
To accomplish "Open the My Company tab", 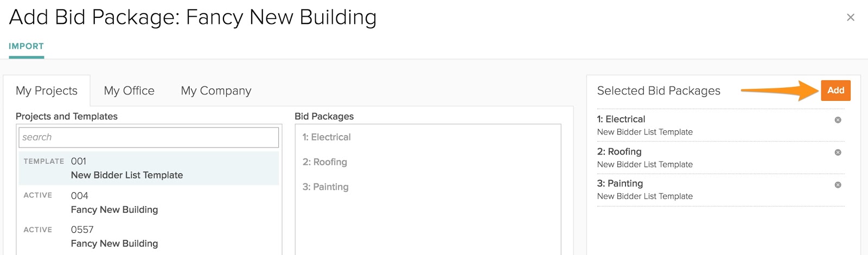I will tap(216, 91).
